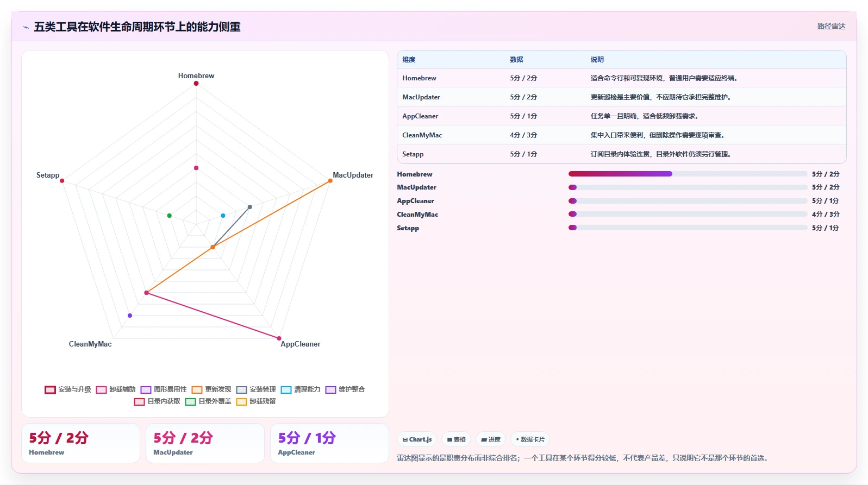Toggle the 安装与升级 legend item
This screenshot has height=485, width=868.
click(68, 389)
